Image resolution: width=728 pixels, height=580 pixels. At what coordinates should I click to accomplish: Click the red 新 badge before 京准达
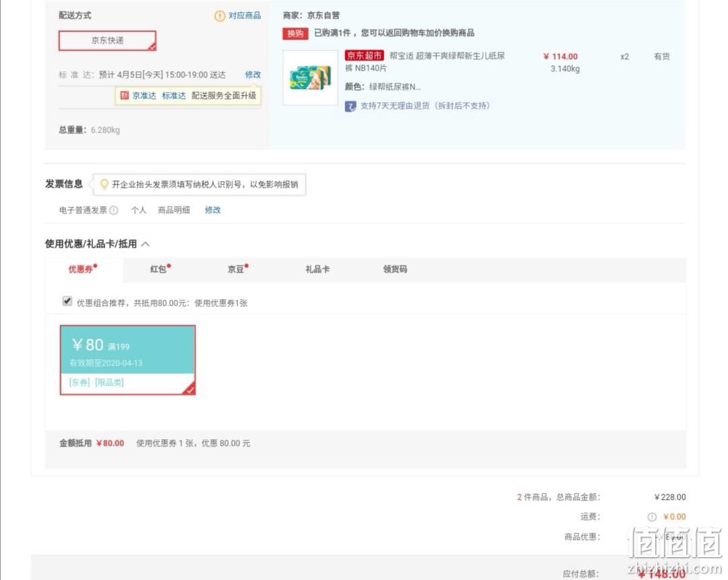click(125, 96)
